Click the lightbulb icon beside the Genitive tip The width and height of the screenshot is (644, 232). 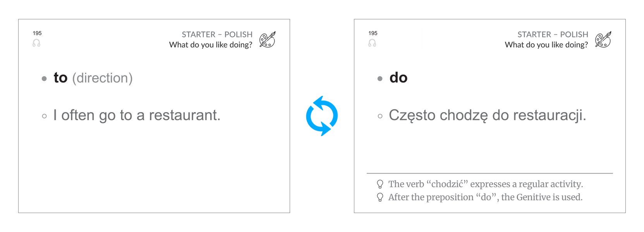pyautogui.click(x=380, y=197)
